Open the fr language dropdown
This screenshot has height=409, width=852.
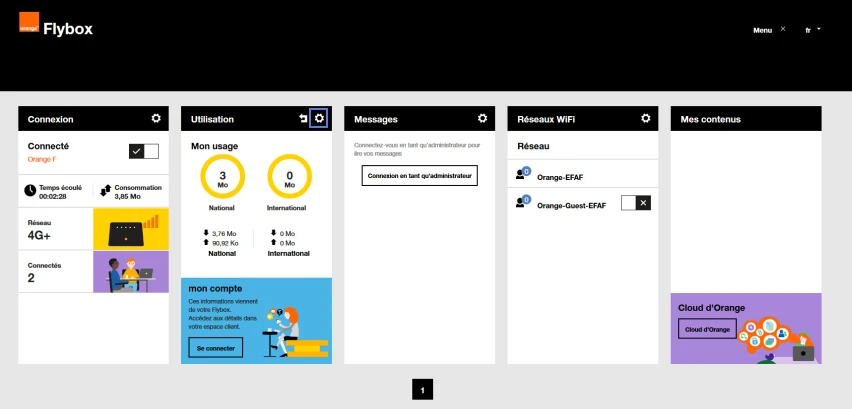point(813,30)
